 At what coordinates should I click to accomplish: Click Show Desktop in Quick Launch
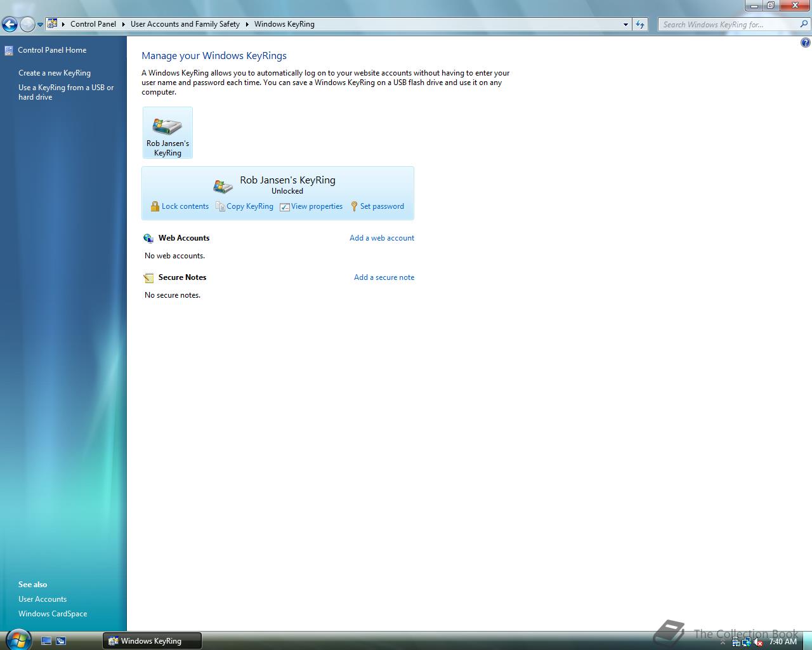tap(46, 641)
